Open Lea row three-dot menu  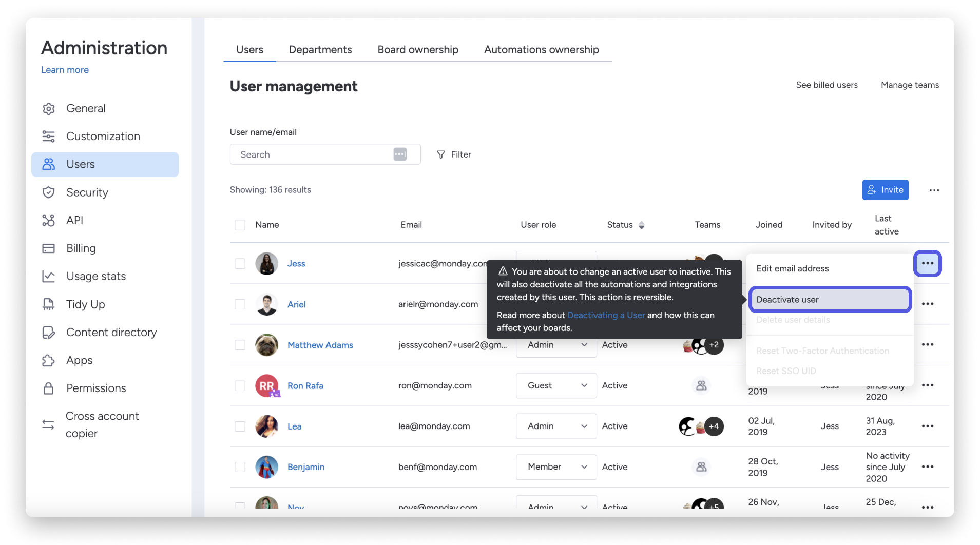pyautogui.click(x=927, y=426)
